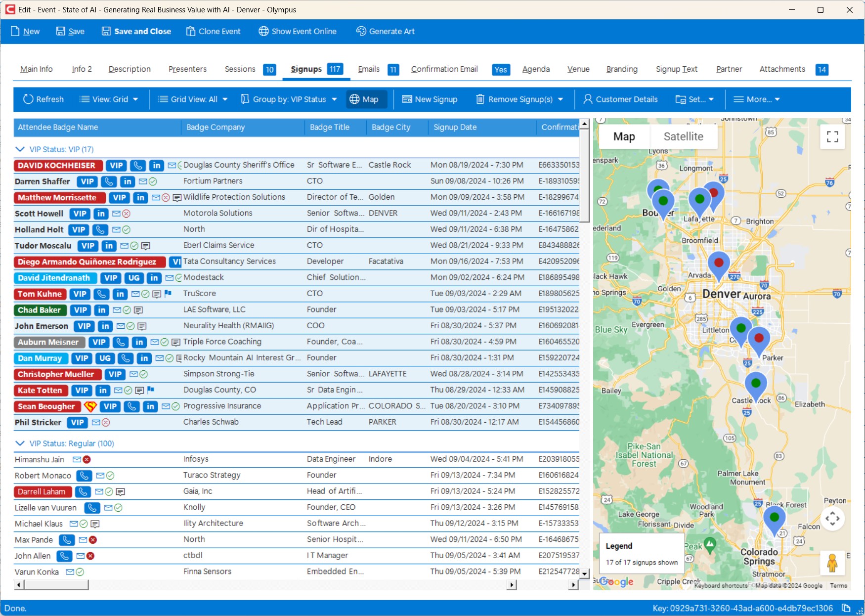This screenshot has width=865, height=616.
Task: Click the shield icon next to Sean Beougher
Action: pyautogui.click(x=90, y=406)
